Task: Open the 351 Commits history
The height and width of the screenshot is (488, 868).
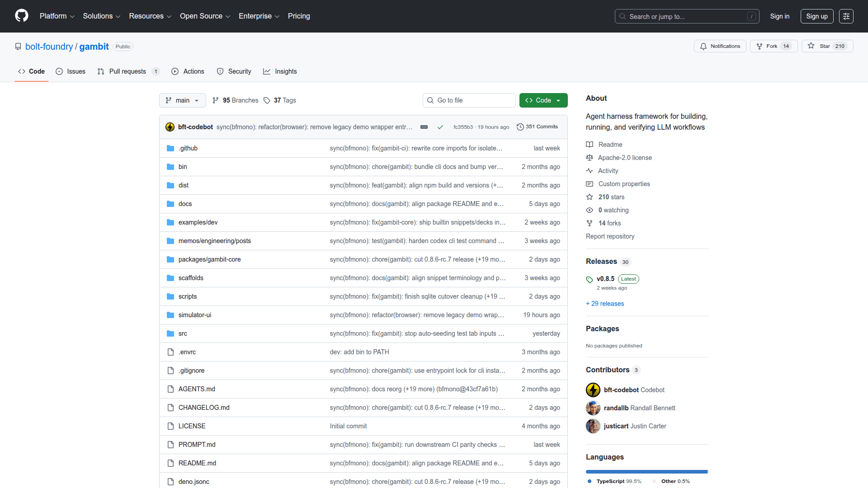Action: [x=537, y=127]
